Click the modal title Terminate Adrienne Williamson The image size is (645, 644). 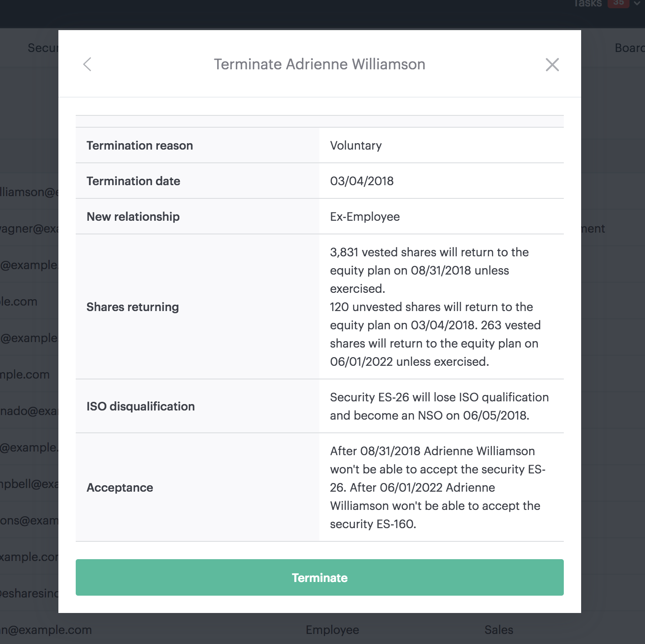[x=320, y=64]
